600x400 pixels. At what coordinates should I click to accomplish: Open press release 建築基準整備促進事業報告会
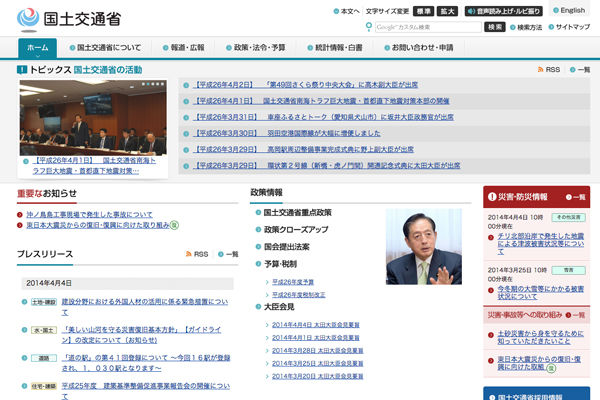click(145, 391)
